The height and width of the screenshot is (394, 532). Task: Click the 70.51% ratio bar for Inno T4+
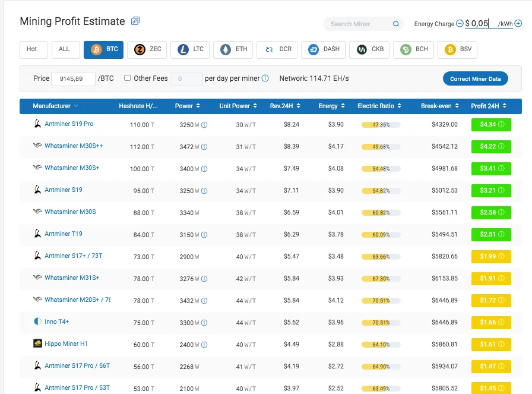click(x=381, y=322)
